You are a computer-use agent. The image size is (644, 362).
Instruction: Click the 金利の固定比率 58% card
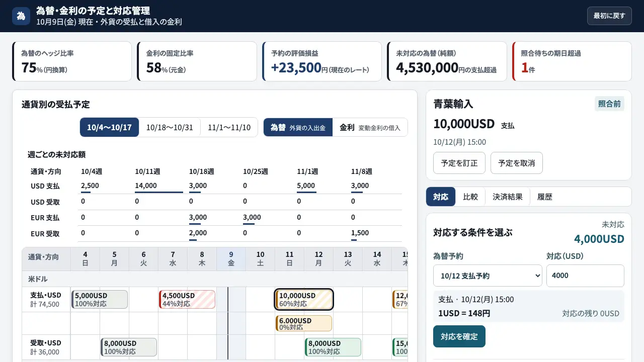197,61
